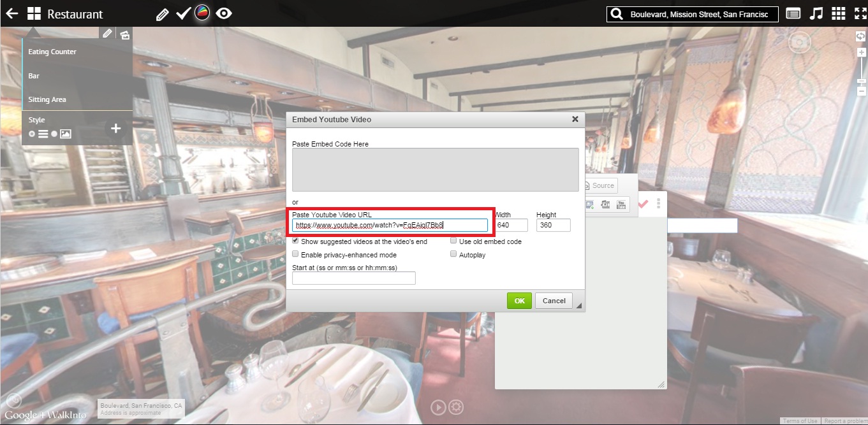Screen dimensions: 868x425
Task: Click the Boulevard, San Francisco, CA address label
Action: [141, 406]
